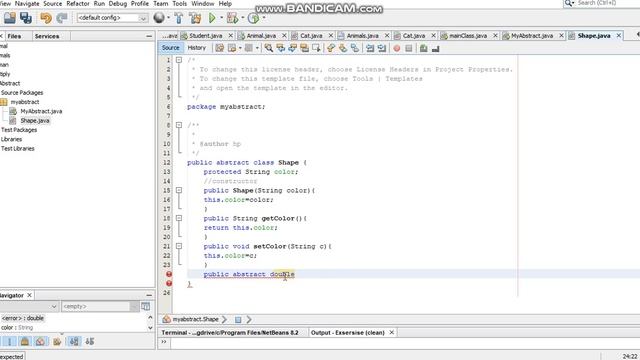This screenshot has height=360, width=640.
Task: Click the small square members icon in breadcrumb bar
Action: click(238, 320)
